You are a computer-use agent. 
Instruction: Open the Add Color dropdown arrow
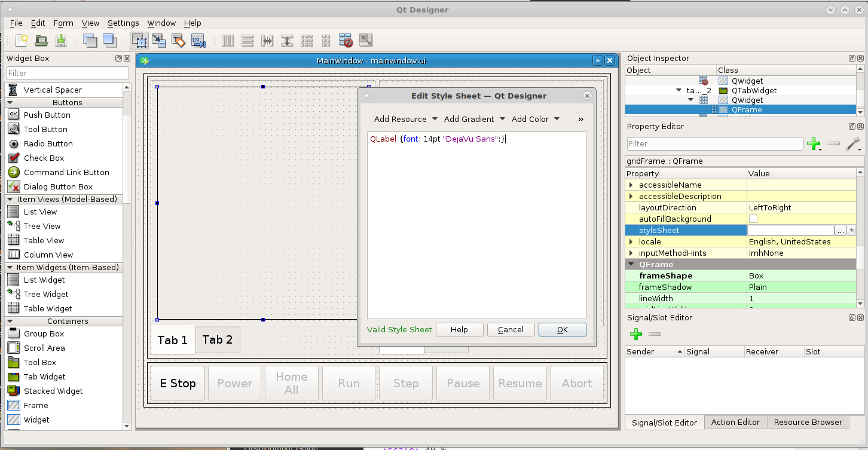(557, 119)
